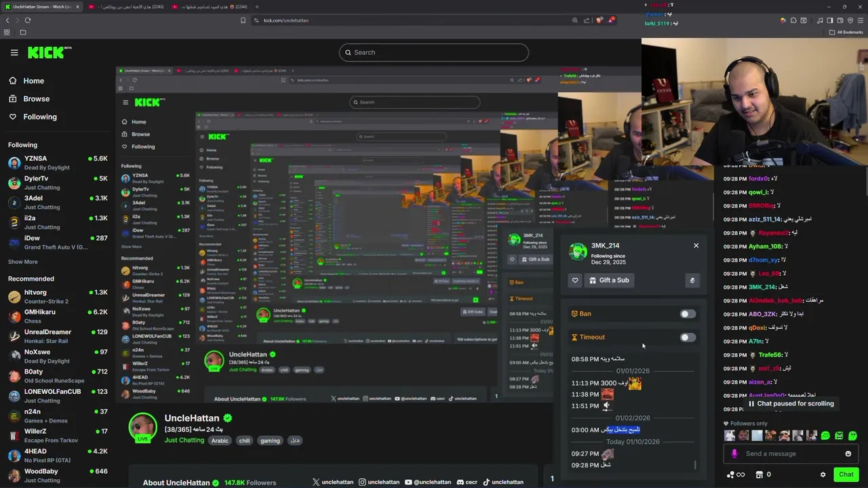Toggle the Timeout switch for 3MK_214
Screen dimensions: 868x488
click(x=688, y=337)
